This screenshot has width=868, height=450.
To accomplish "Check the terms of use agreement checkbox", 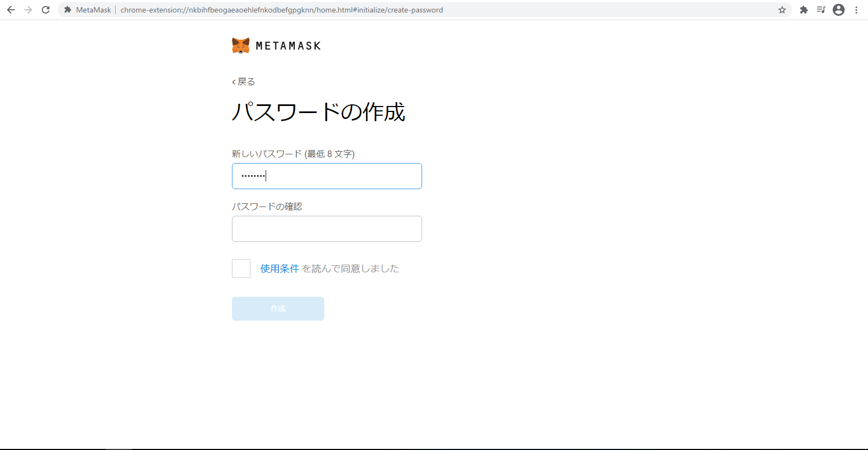I will point(241,268).
